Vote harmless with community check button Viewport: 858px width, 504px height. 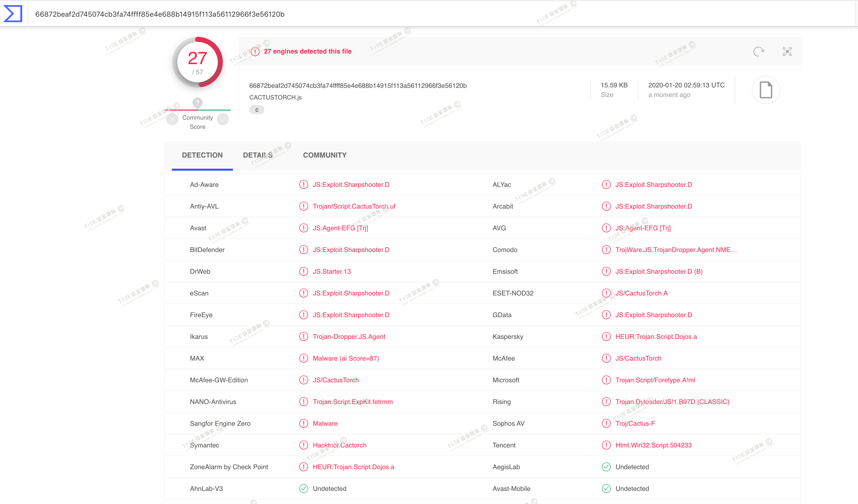click(x=223, y=119)
